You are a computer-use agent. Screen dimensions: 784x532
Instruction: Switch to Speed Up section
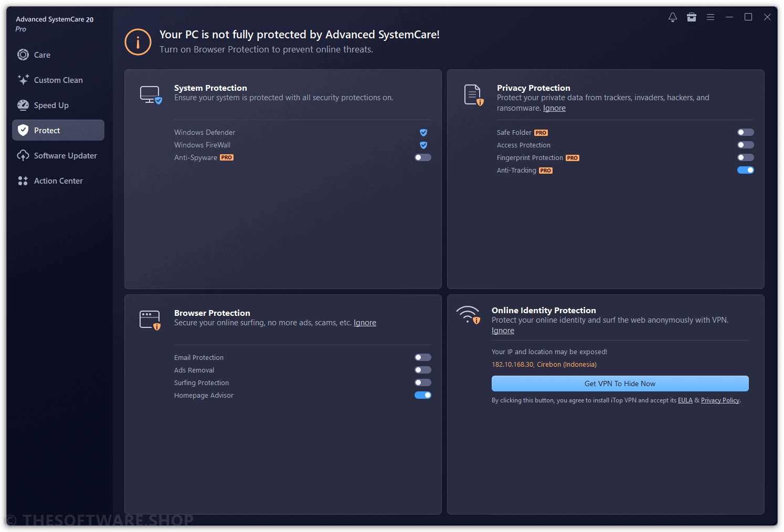58,105
